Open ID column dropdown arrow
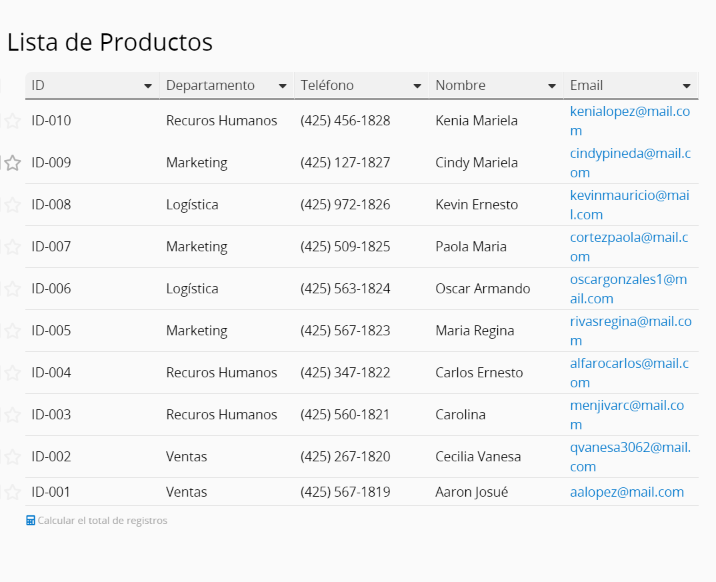This screenshot has height=582, width=716. pos(147,86)
